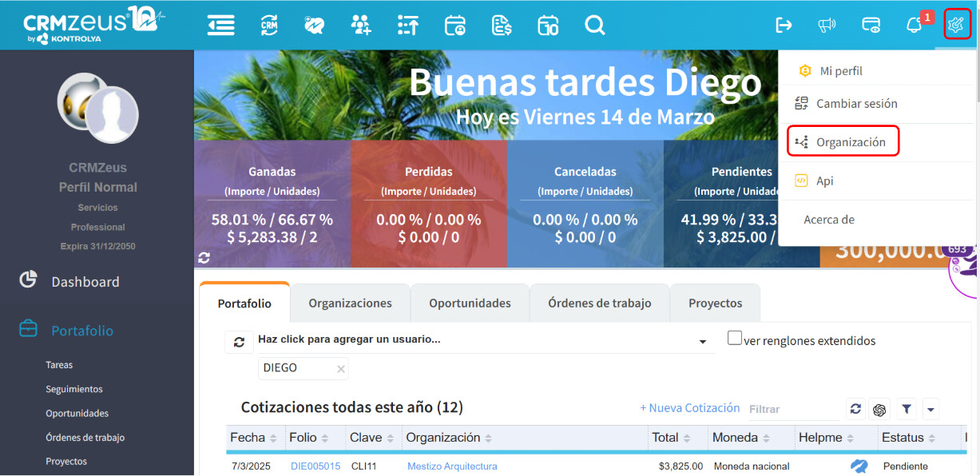980x476 pixels.
Task: Expand the user selection dropdown arrow
Action: point(703,342)
